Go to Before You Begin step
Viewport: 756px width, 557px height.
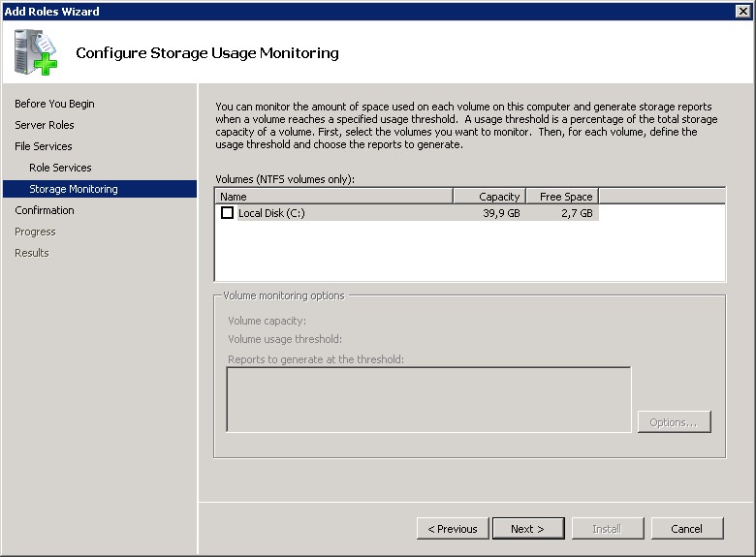point(54,104)
